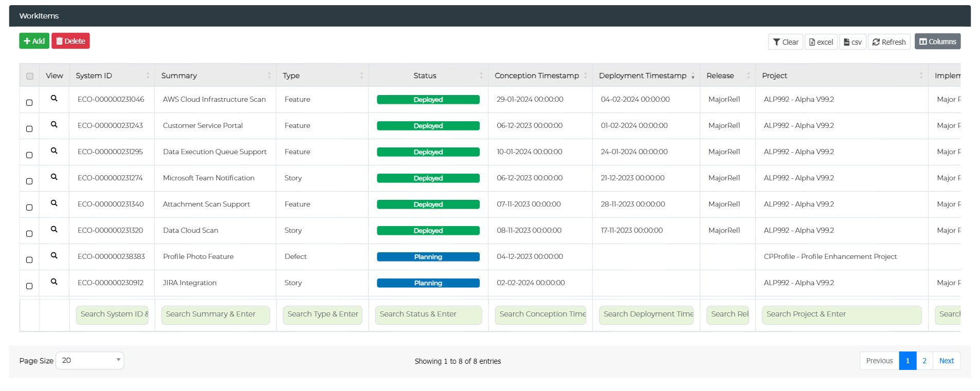Select Microsoft Team Notification row checkbox
980x391 pixels.
pos(29,181)
